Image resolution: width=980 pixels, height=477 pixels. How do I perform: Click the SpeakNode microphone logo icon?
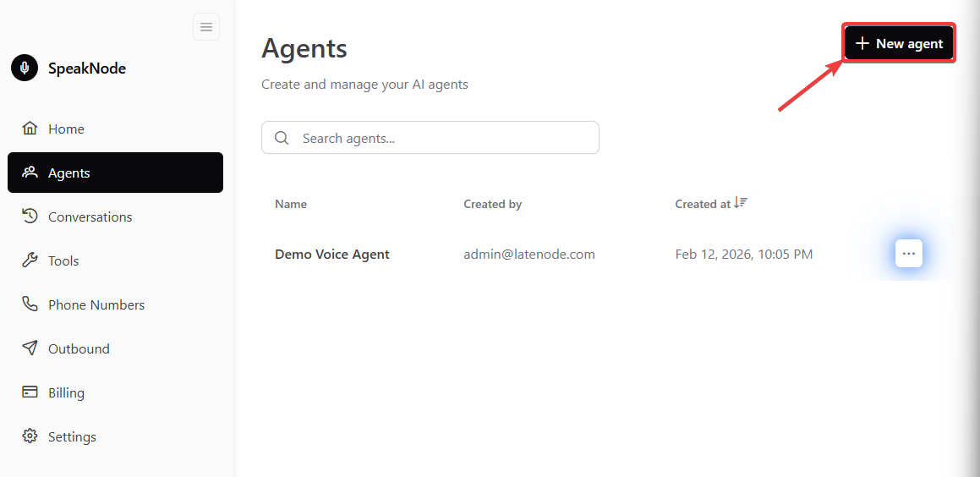click(x=25, y=68)
